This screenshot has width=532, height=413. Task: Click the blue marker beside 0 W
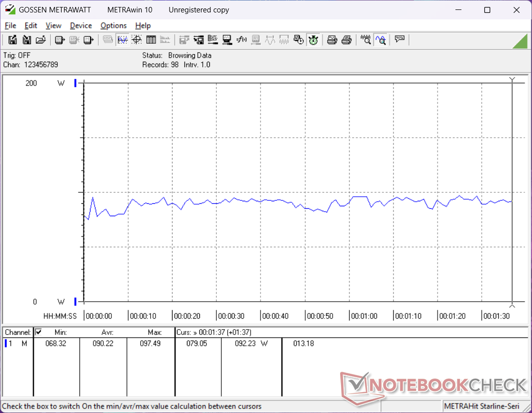(x=75, y=302)
